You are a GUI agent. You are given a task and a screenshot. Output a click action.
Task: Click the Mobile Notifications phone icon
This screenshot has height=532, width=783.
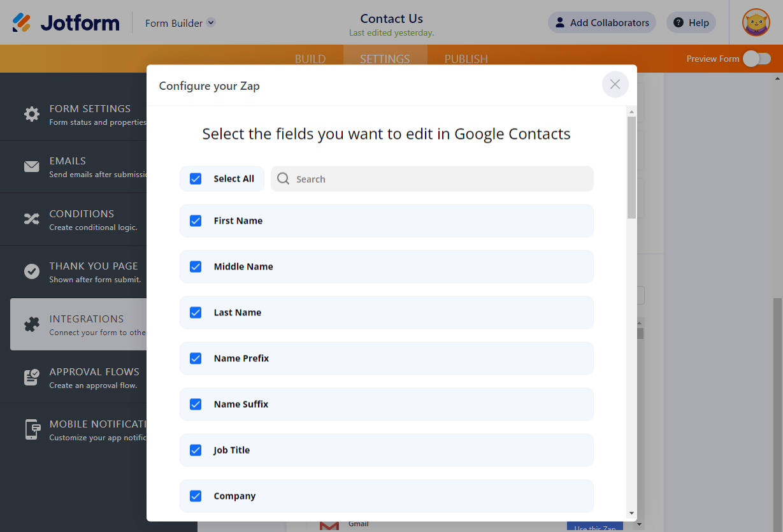(32, 429)
